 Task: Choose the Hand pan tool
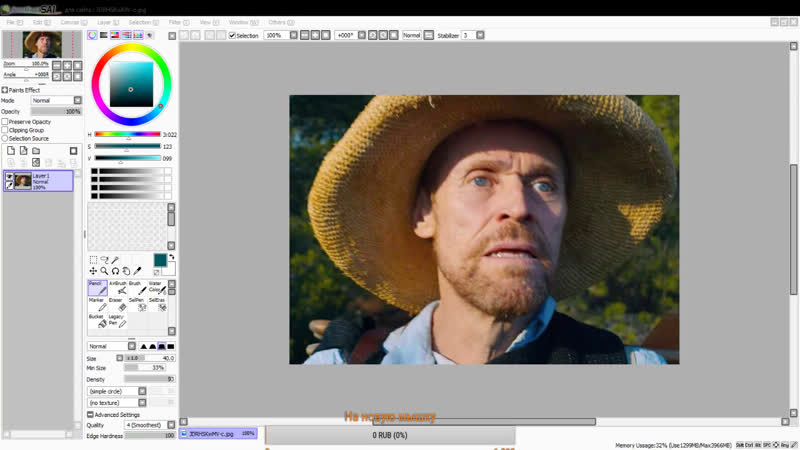pyautogui.click(x=127, y=271)
